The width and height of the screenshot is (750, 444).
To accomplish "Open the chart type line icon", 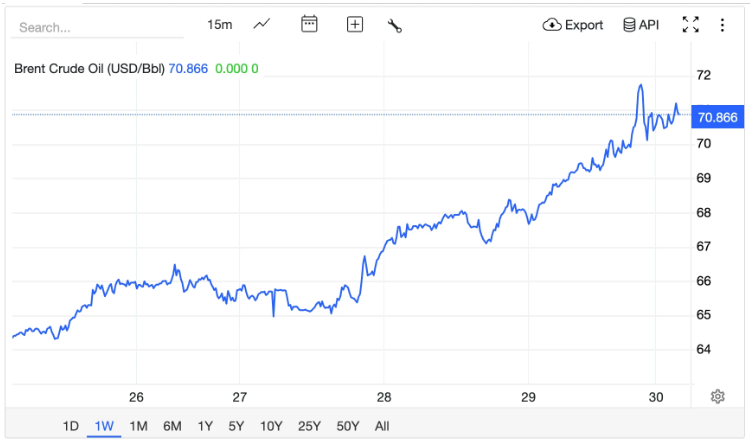I will click(262, 25).
